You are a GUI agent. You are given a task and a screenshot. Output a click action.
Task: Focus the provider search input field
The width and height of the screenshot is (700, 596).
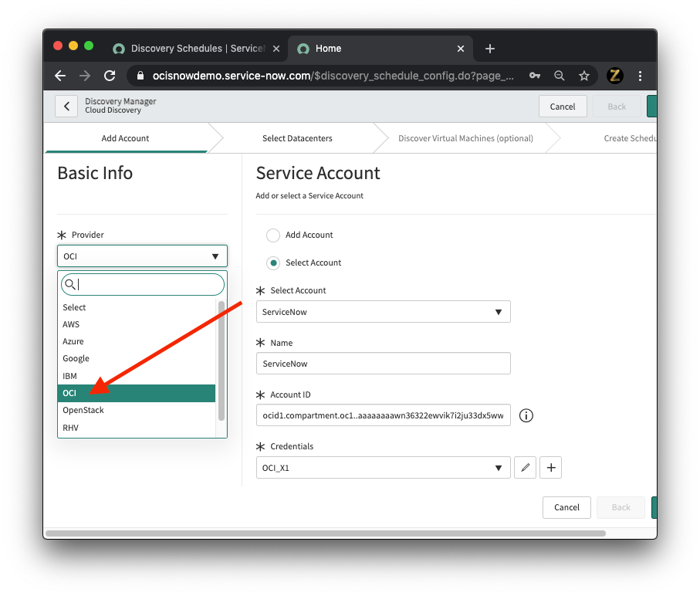tap(143, 284)
